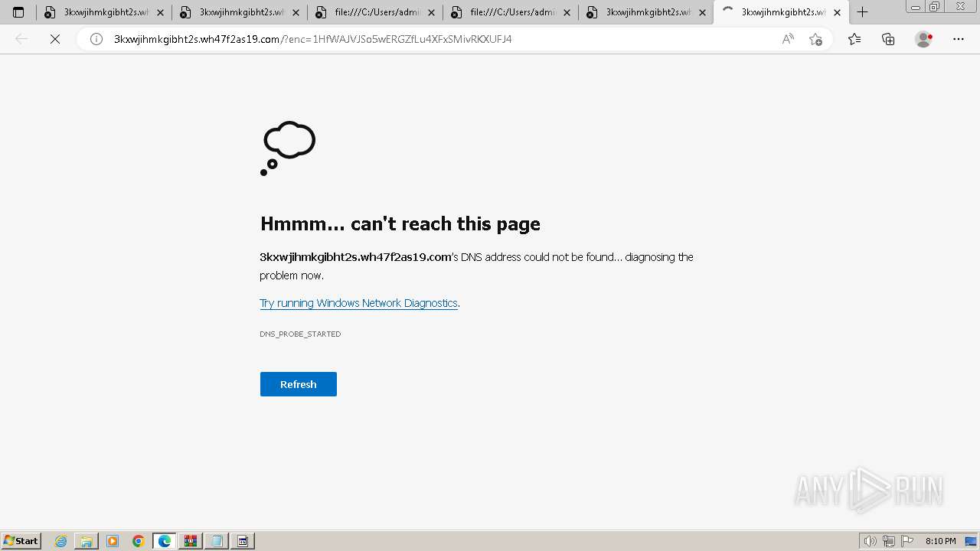Click the DNS_PROBE_STARTED error code text
The width and height of the screenshot is (980, 551).
[300, 334]
